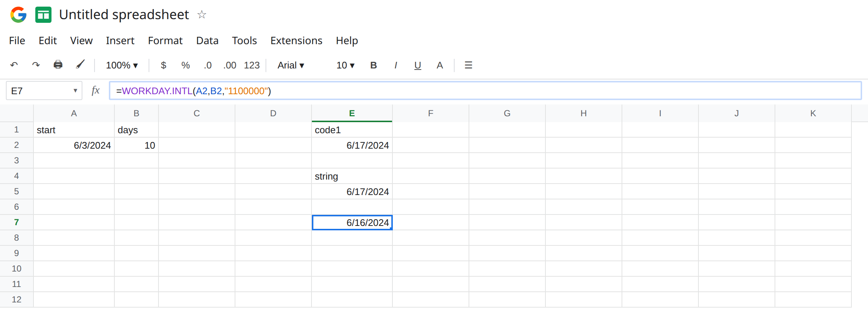Viewport: 868px width, 312px height.
Task: Open the text color A button
Action: click(440, 65)
